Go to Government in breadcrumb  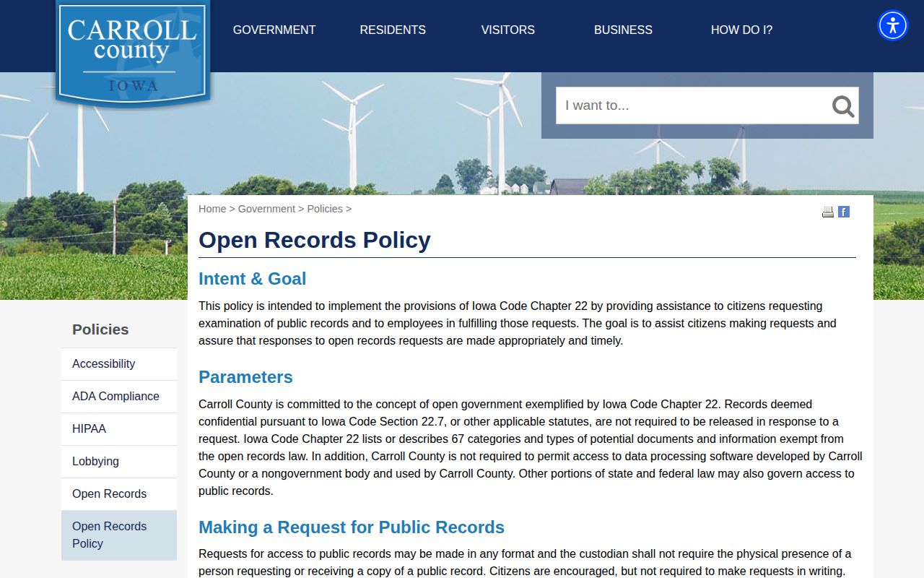(266, 209)
